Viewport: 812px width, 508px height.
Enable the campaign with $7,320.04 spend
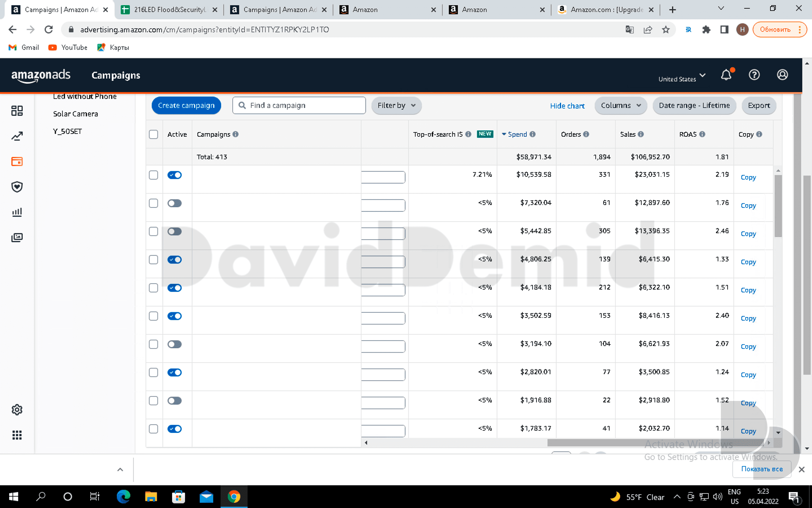pyautogui.click(x=175, y=203)
